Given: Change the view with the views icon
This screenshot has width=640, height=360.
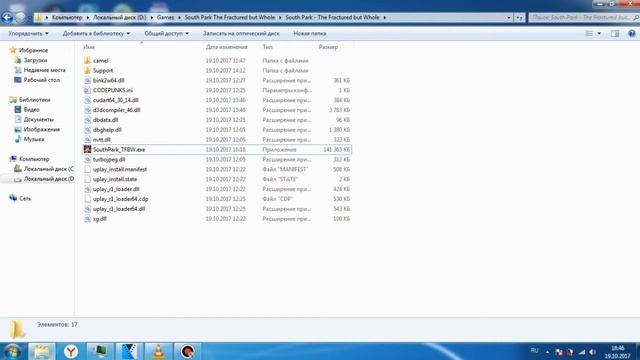Looking at the screenshot, I should pos(589,33).
